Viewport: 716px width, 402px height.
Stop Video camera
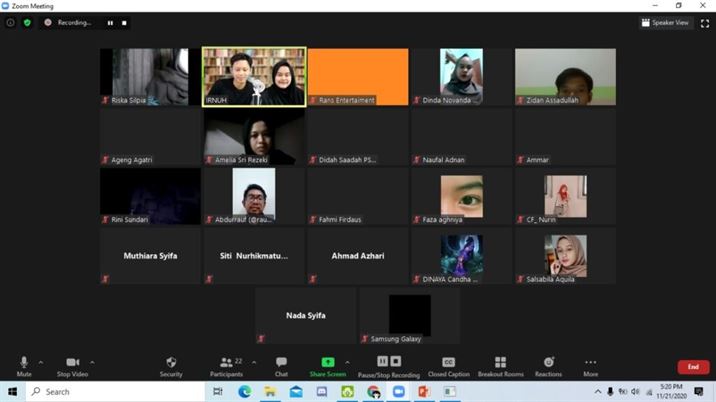pos(72,365)
